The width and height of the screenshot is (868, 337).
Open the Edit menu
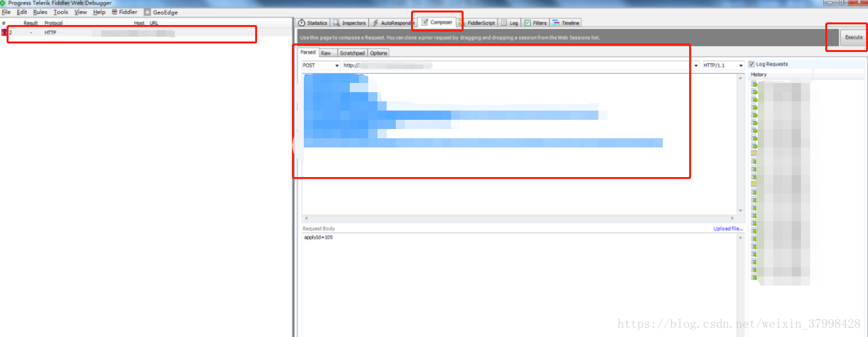pos(22,12)
